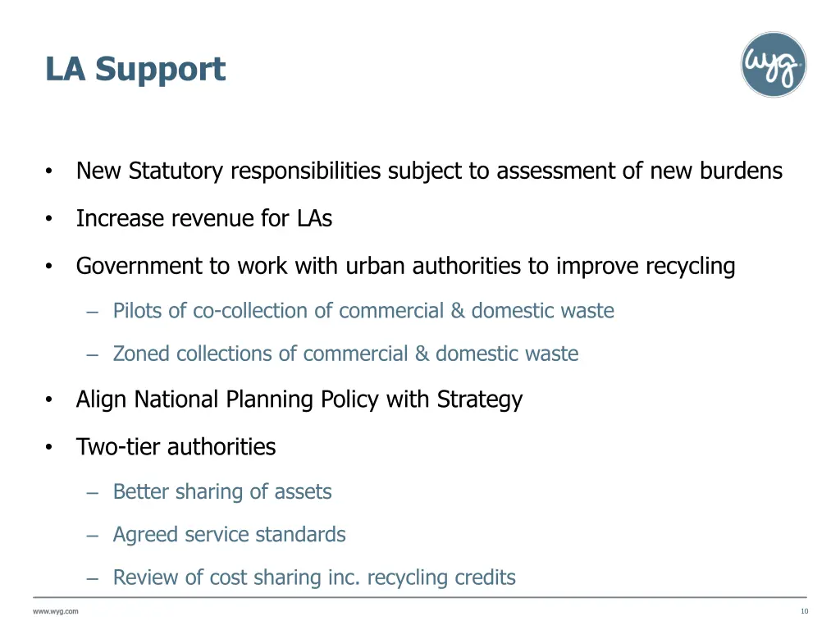This screenshot has width=840, height=630.
Task: Click the 'Increase revenue for LAs' line
Action: point(204,218)
